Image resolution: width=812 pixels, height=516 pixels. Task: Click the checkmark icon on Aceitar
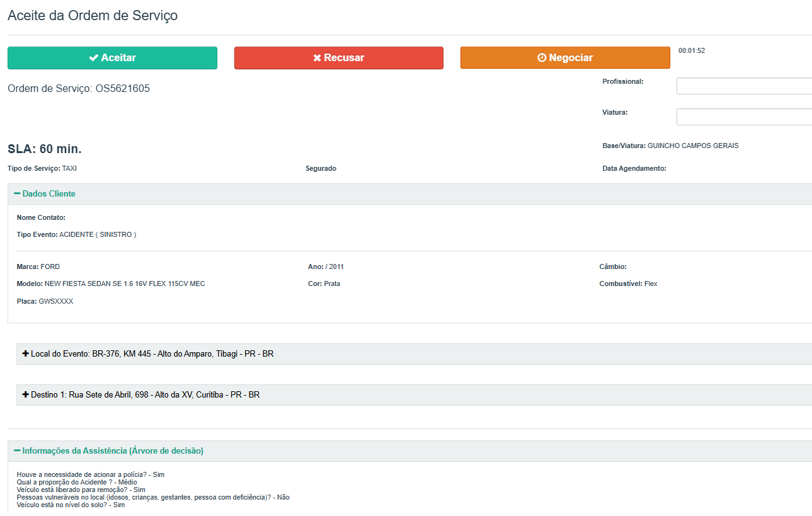[x=93, y=58]
